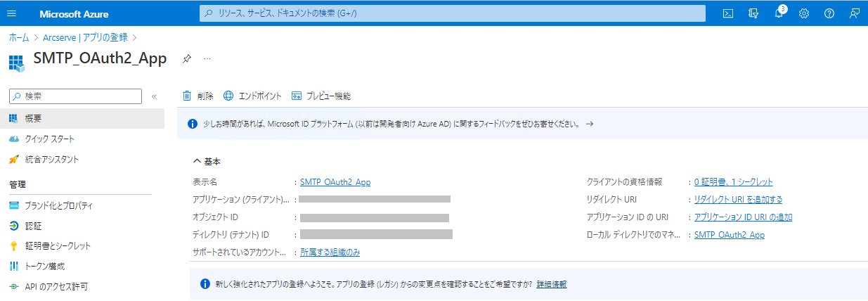This screenshot has height=301, width=868.
Task: Open 所属する組織のみ link
Action: 330,252
